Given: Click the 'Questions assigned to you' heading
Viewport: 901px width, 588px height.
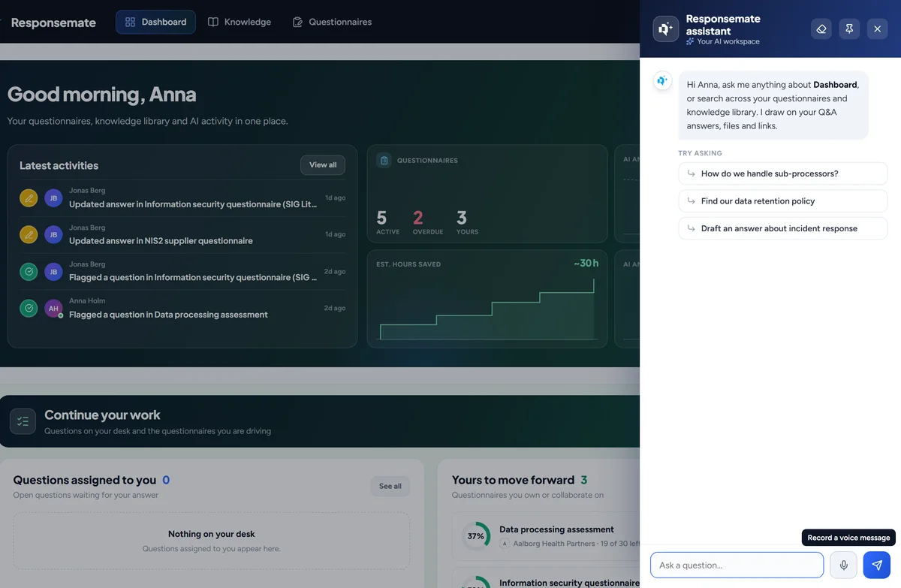Looking at the screenshot, I should tap(85, 480).
